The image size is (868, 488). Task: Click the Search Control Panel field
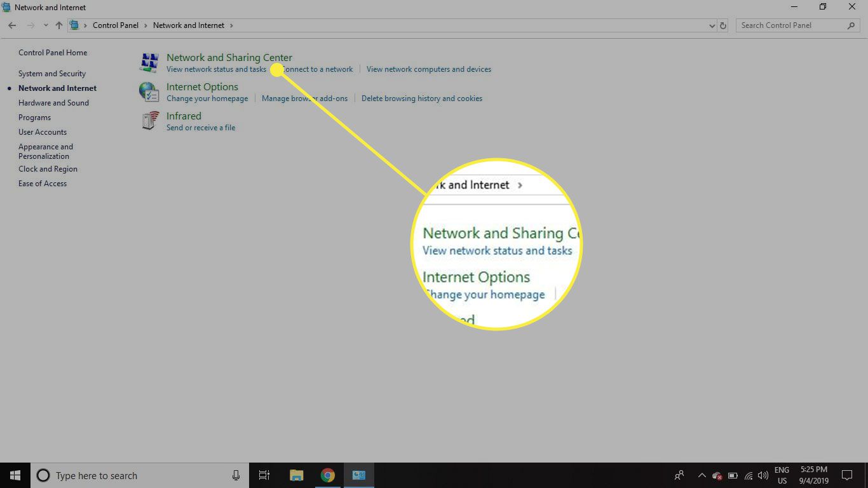click(792, 25)
